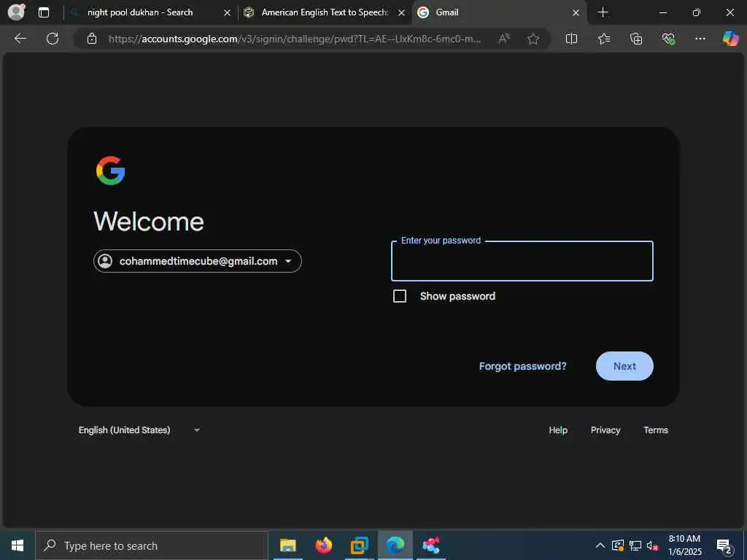The height and width of the screenshot is (560, 747).
Task: Go back with the back arrow
Action: (x=20, y=39)
